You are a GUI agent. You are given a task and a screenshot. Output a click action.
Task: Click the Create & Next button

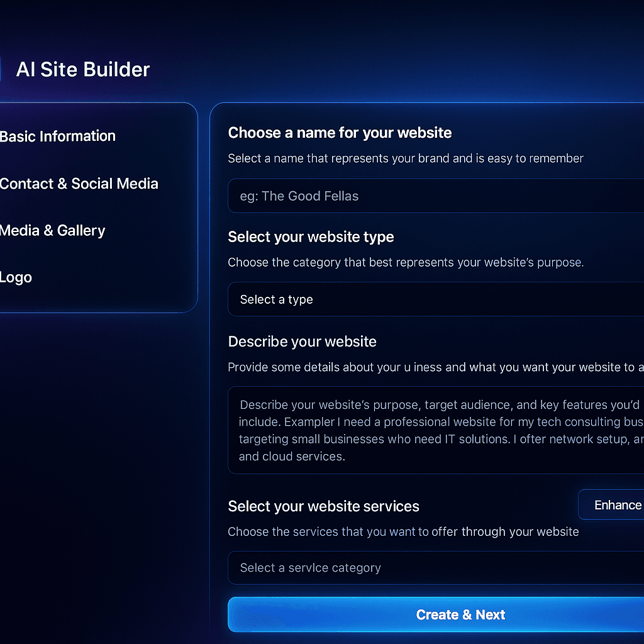[436, 614]
